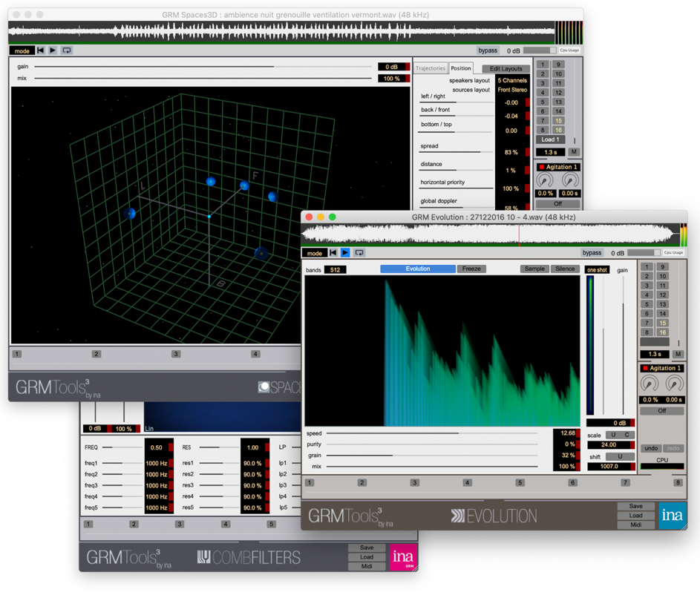
Task: Click the blue ina logo in Evolution
Action: [673, 516]
